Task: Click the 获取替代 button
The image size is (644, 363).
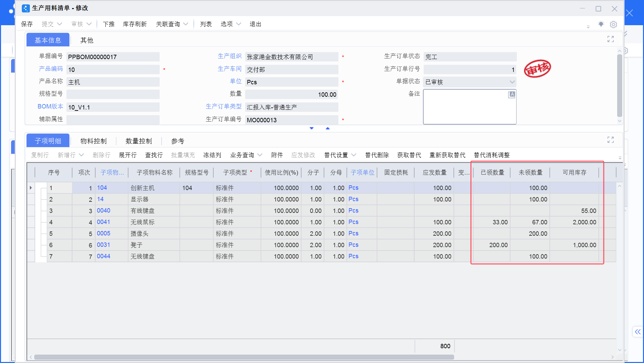Action: click(409, 155)
